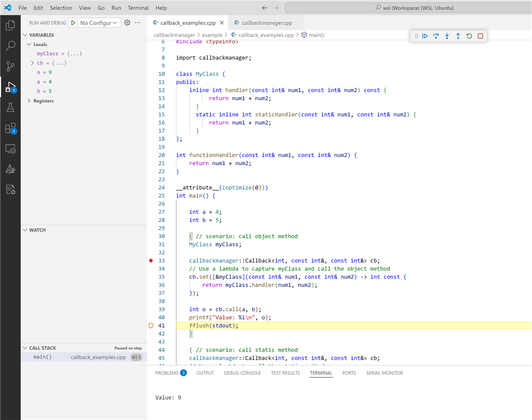
Task: Step into the function call
Action: 447,36
